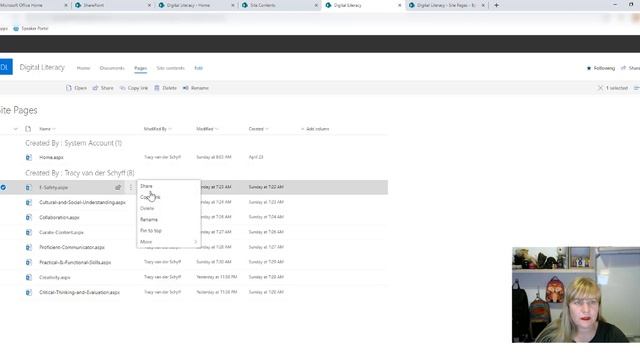Open the Home.aspx page name
The height and width of the screenshot is (360, 640).
tap(51, 158)
